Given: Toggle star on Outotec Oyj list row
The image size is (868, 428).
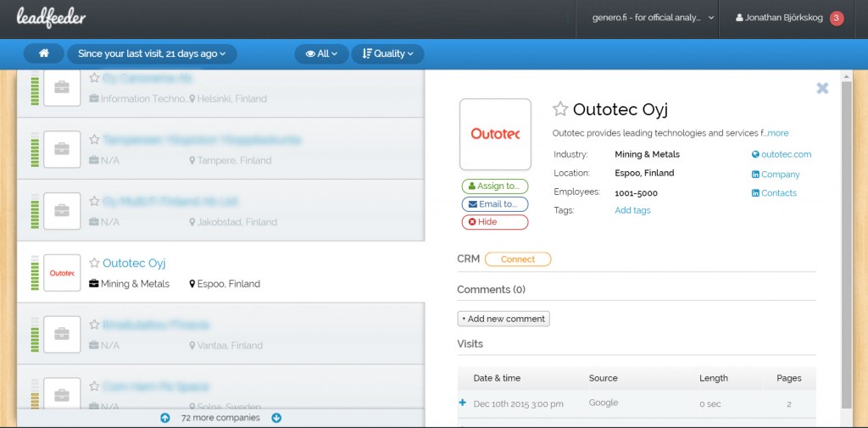Looking at the screenshot, I should pos(94,264).
